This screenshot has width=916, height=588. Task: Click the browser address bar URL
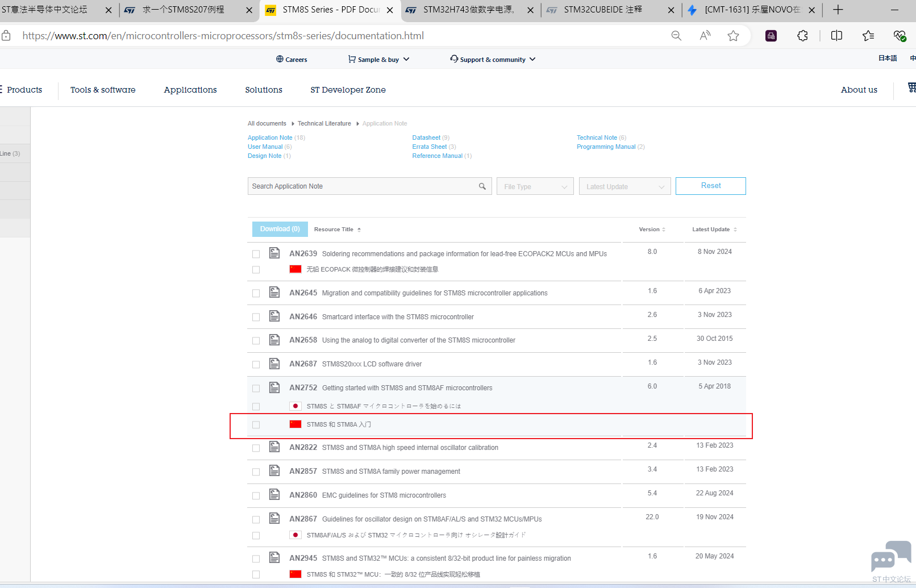[x=223, y=36]
